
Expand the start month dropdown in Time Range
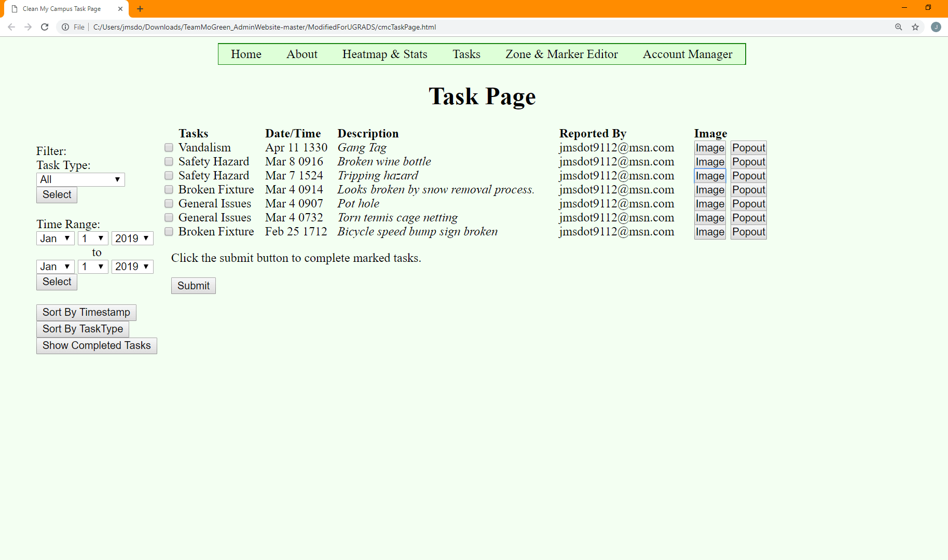click(55, 239)
